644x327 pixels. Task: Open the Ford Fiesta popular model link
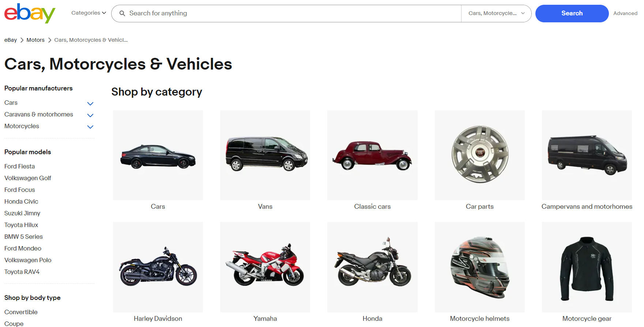click(x=20, y=166)
